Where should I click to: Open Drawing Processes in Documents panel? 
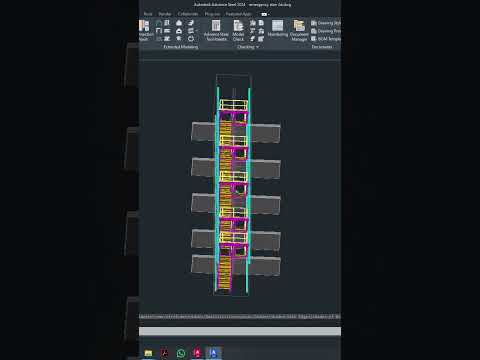pos(326,31)
